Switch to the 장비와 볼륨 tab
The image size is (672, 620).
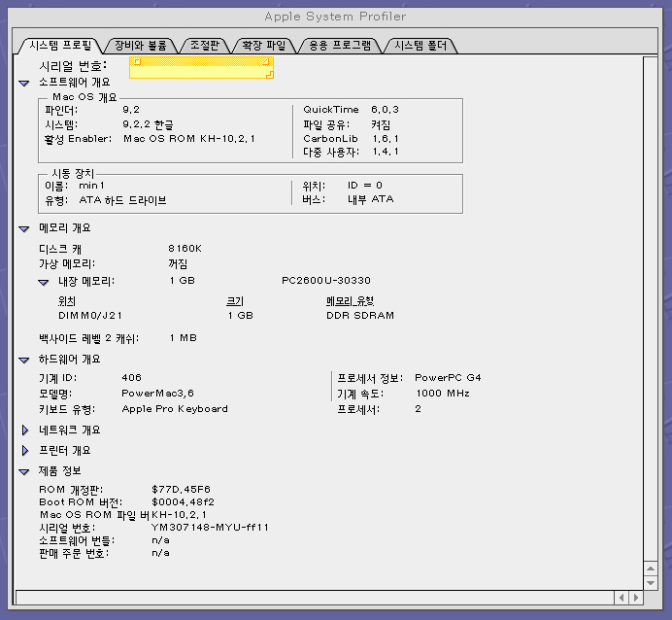coord(140,46)
